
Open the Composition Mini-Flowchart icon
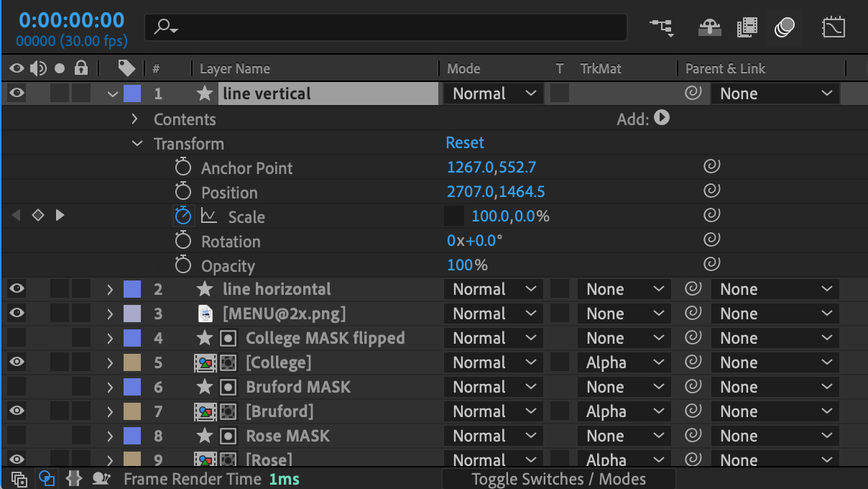pos(661,27)
